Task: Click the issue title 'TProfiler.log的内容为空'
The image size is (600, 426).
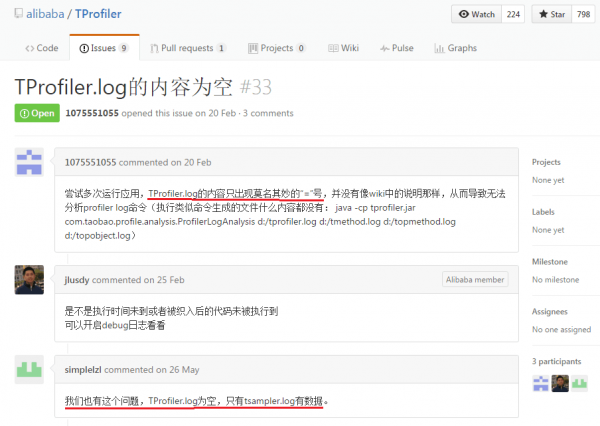Action: (x=124, y=87)
